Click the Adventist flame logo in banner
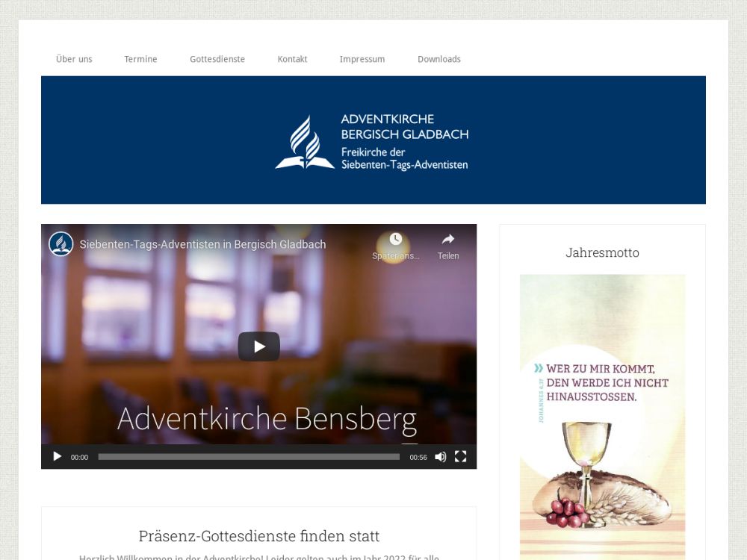 tap(305, 143)
